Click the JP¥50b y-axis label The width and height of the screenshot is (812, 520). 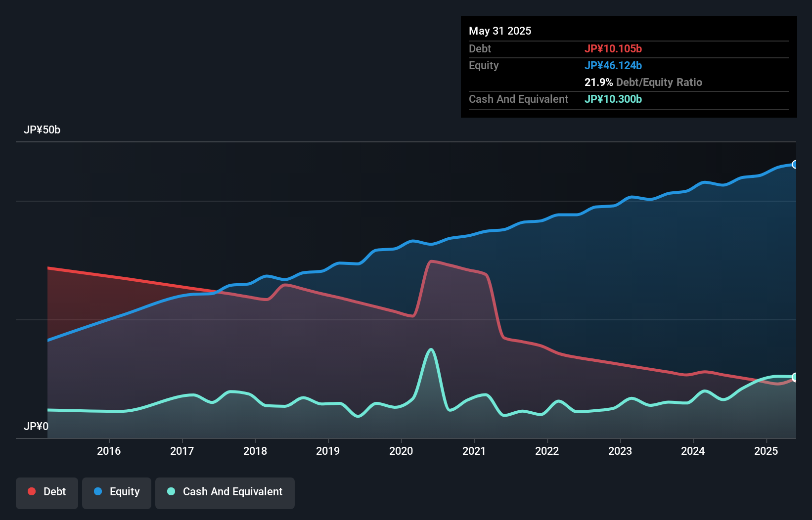[x=42, y=130]
